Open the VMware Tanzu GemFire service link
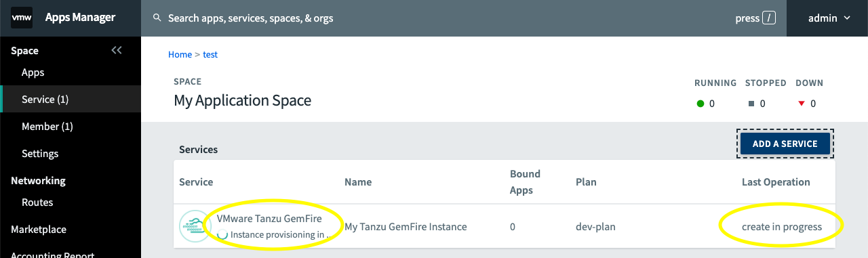 click(x=269, y=219)
